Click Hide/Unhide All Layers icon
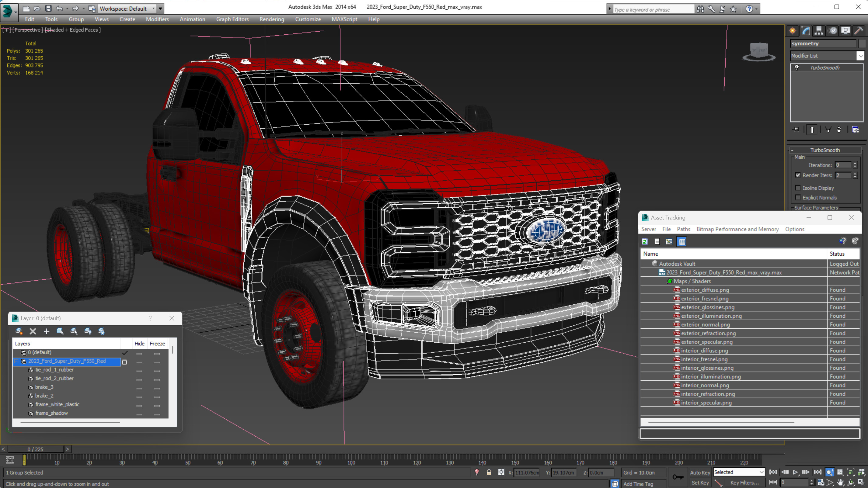The height and width of the screenshot is (488, 868). click(x=88, y=331)
